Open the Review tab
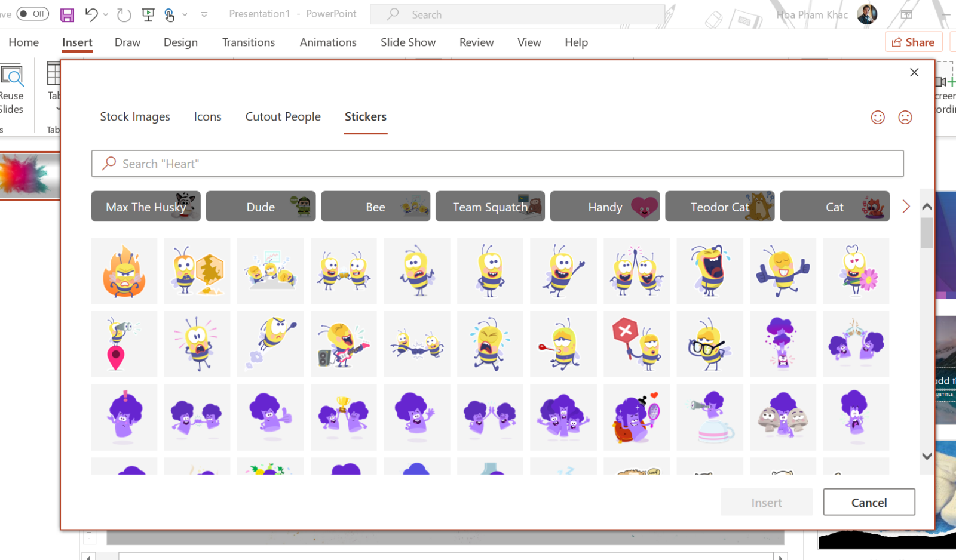The image size is (956, 560). pyautogui.click(x=477, y=42)
